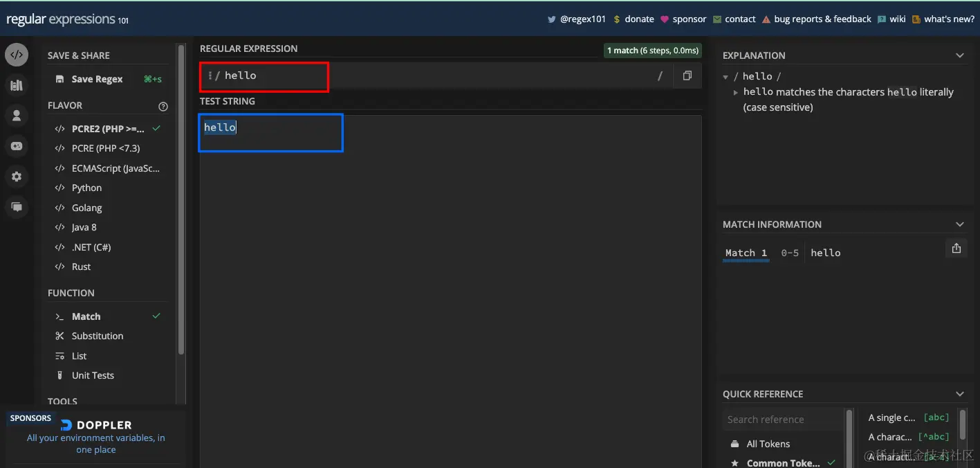
Task: Select the ECMAScript (JavaScript) flavor
Action: tap(107, 168)
